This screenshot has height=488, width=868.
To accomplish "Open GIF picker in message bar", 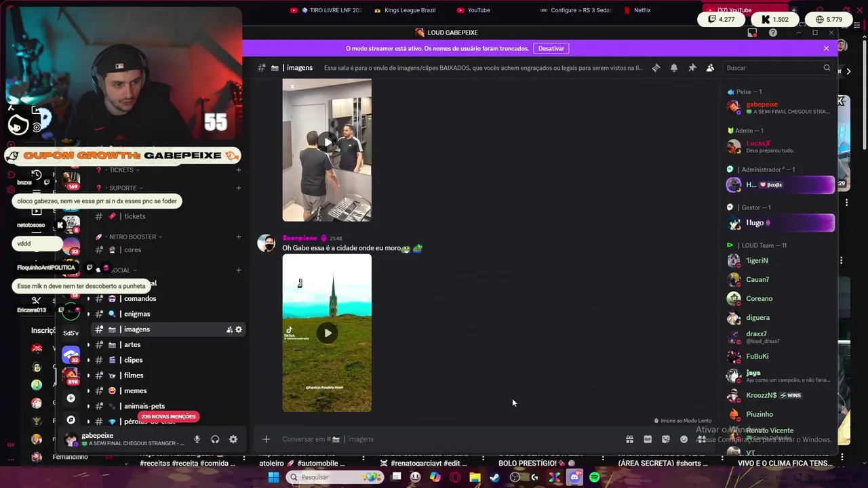I will (x=648, y=439).
